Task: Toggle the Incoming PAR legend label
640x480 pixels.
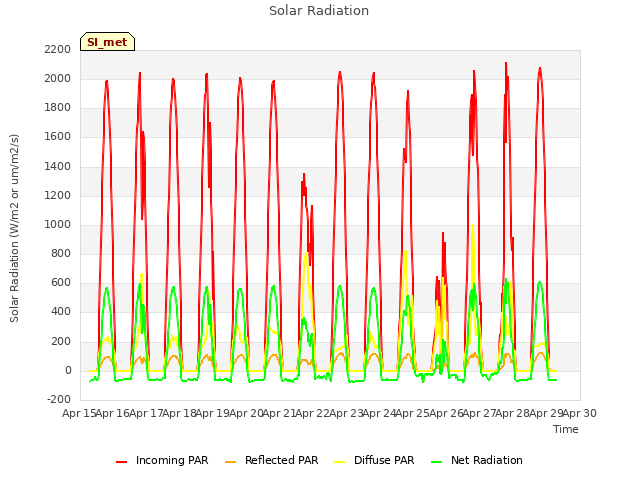Action: pyautogui.click(x=172, y=460)
